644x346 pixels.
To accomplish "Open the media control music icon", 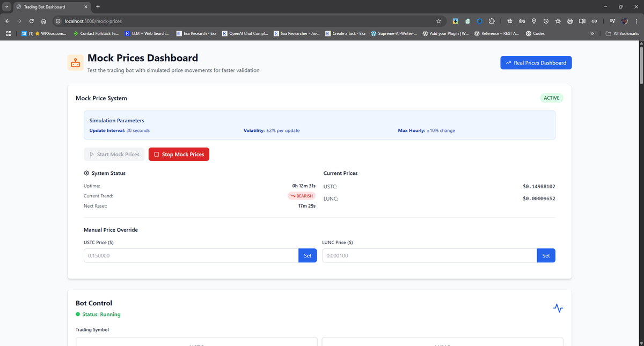I will (x=612, y=21).
